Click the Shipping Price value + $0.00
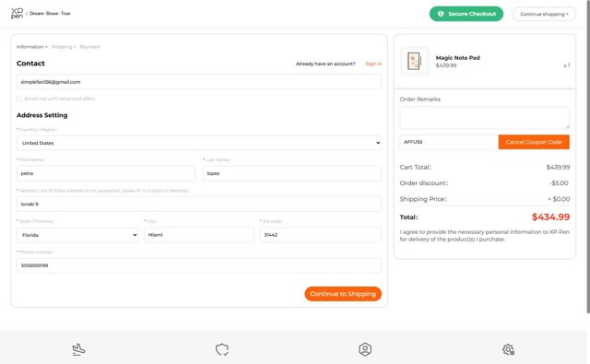590x364 pixels. coord(559,199)
